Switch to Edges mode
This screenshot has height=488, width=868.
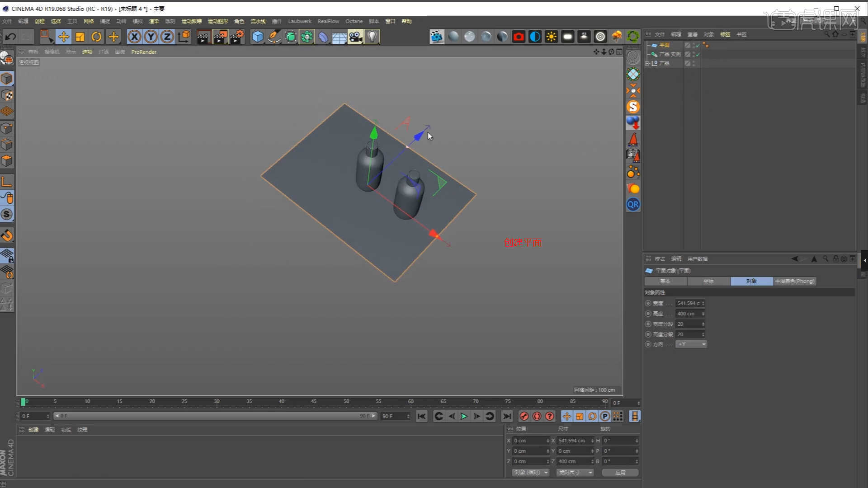coord(7,145)
